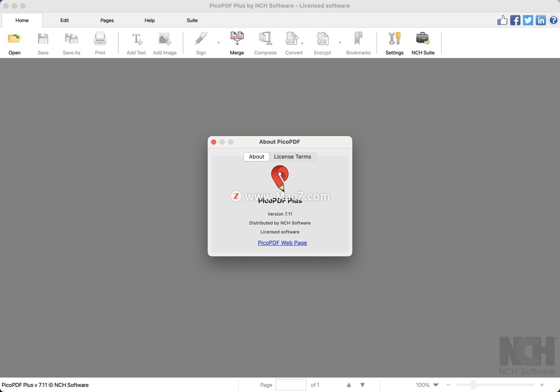Click the Facebook share icon

pos(515,20)
